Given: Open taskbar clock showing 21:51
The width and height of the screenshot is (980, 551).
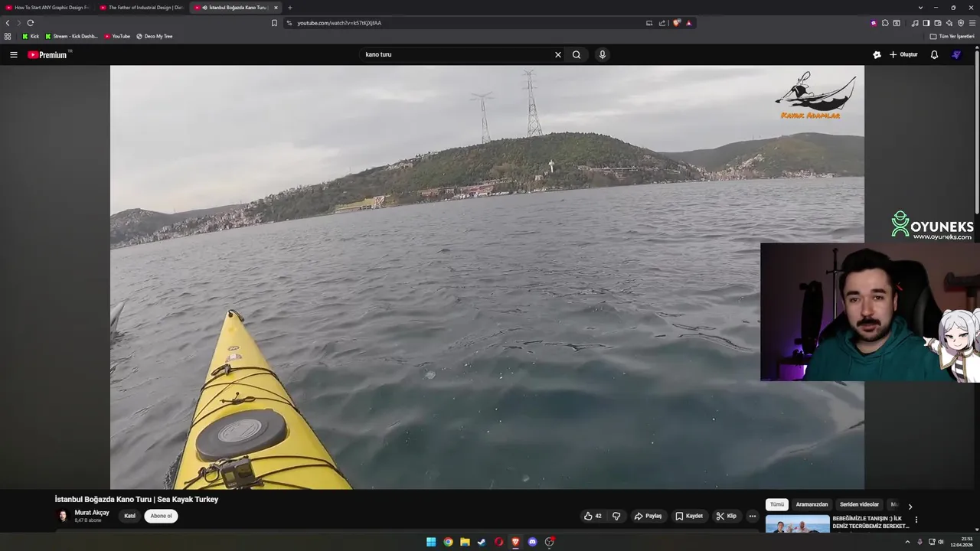Looking at the screenshot, I should point(962,542).
